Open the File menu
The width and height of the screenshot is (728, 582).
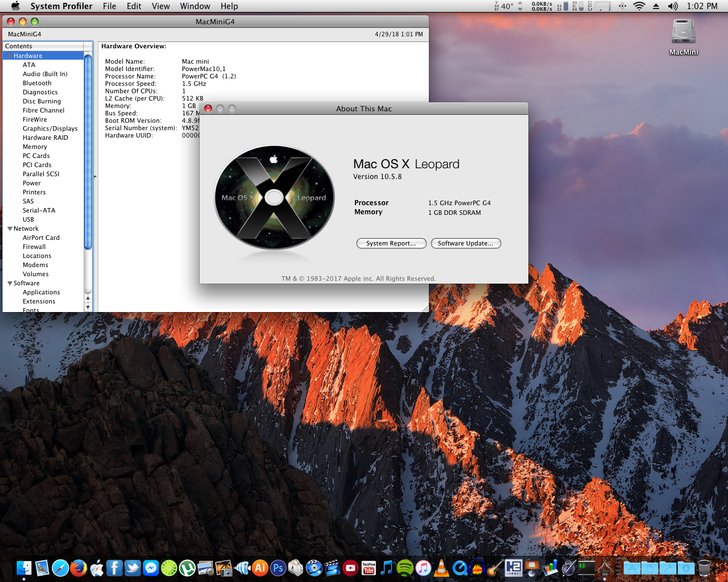[109, 6]
